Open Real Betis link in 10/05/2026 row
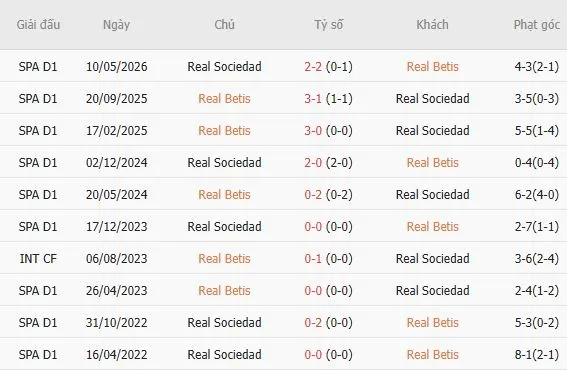567x371 pixels. [432, 67]
